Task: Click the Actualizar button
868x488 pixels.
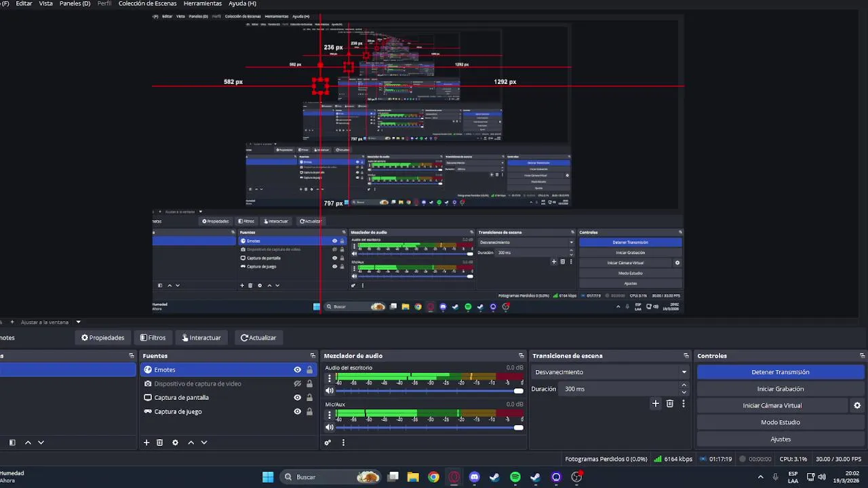Action: click(258, 338)
